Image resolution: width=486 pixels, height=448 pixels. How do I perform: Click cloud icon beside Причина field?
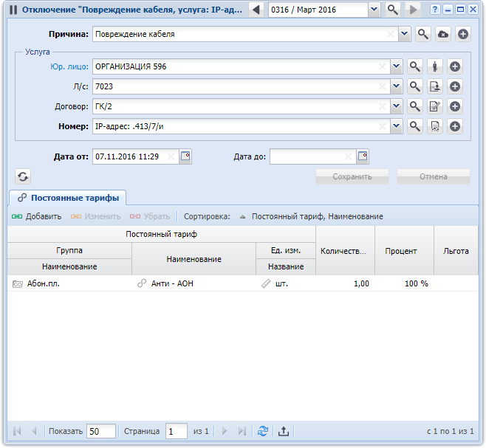(443, 34)
